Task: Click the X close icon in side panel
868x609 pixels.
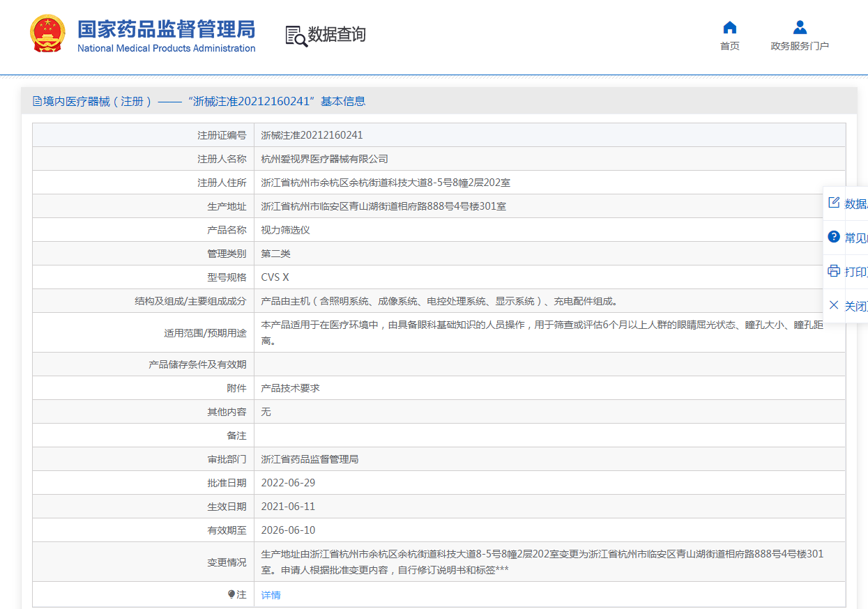Action: tap(834, 305)
